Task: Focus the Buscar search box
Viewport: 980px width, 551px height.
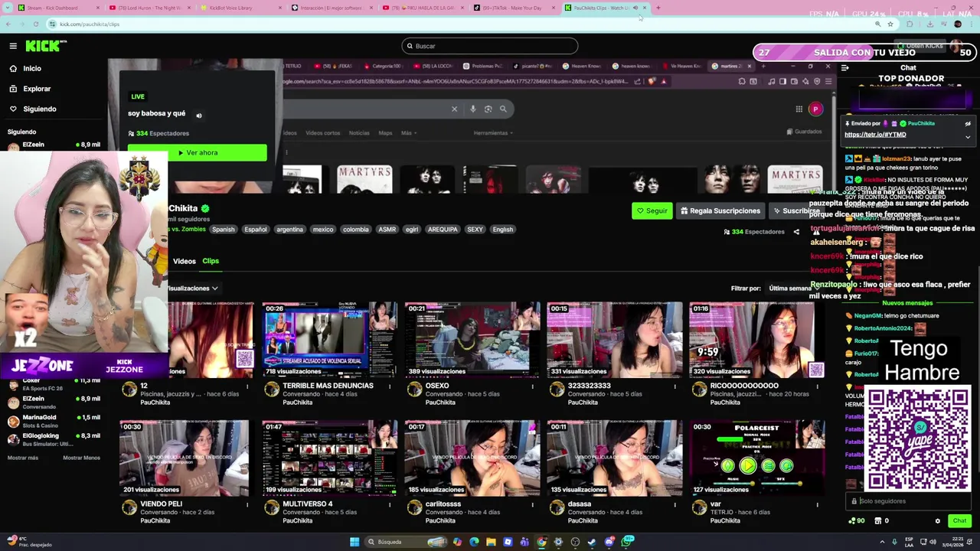Action: click(x=490, y=46)
